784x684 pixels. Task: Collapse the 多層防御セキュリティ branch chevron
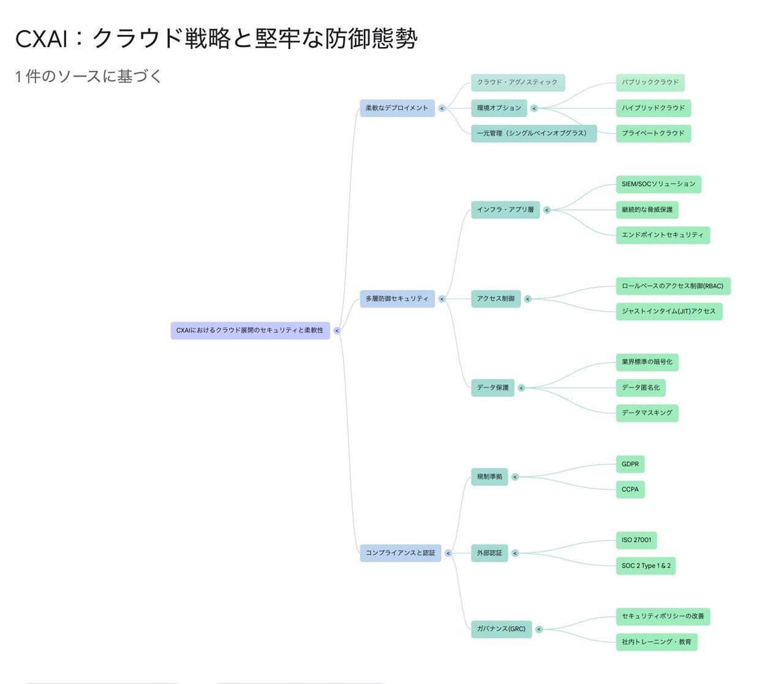(442, 299)
